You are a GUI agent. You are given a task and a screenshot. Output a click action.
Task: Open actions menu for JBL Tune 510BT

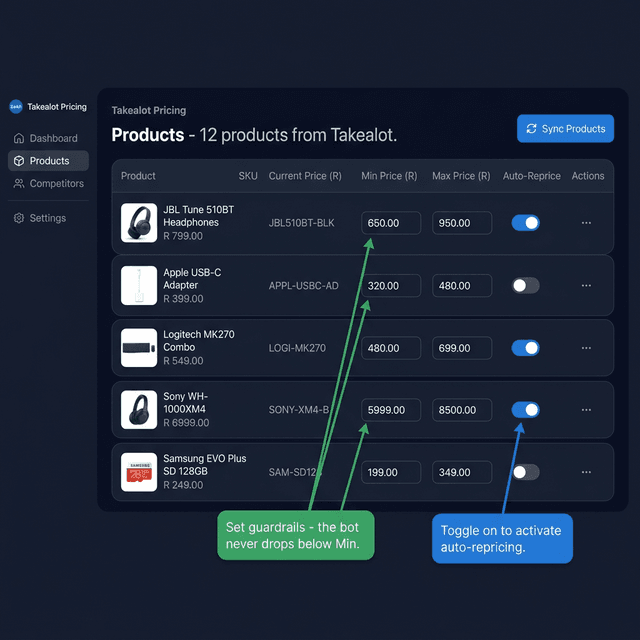tap(586, 223)
